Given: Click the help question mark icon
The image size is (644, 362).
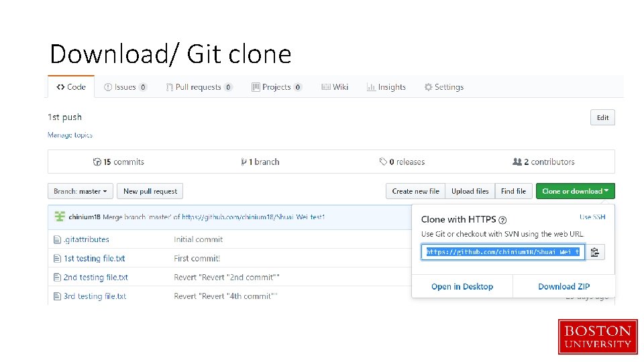Looking at the screenshot, I should 503,220.
